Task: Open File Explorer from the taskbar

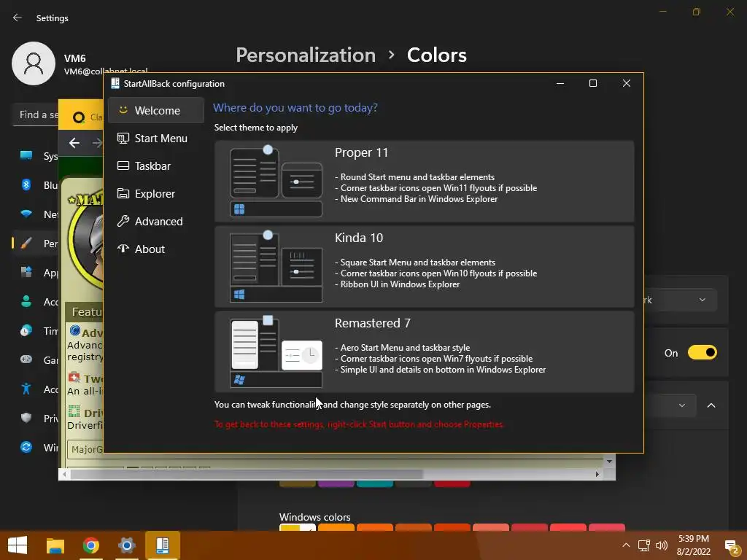Action: click(55, 545)
